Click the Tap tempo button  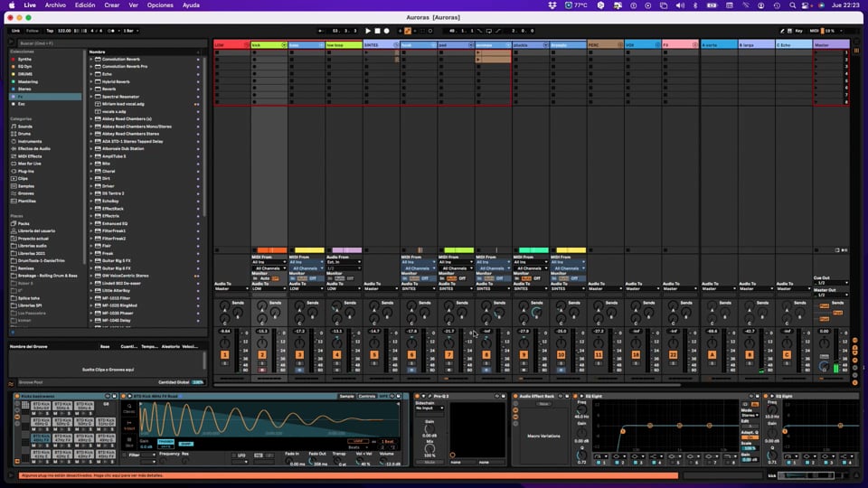pos(50,31)
